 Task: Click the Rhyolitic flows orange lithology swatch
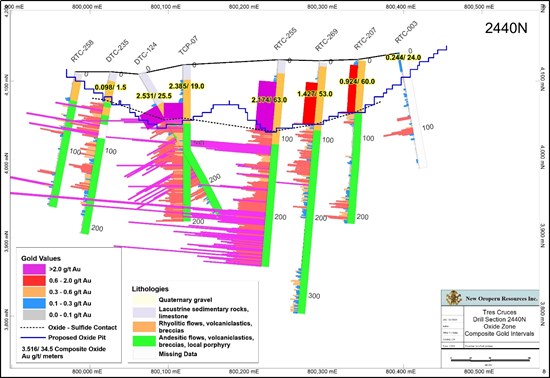(x=144, y=327)
